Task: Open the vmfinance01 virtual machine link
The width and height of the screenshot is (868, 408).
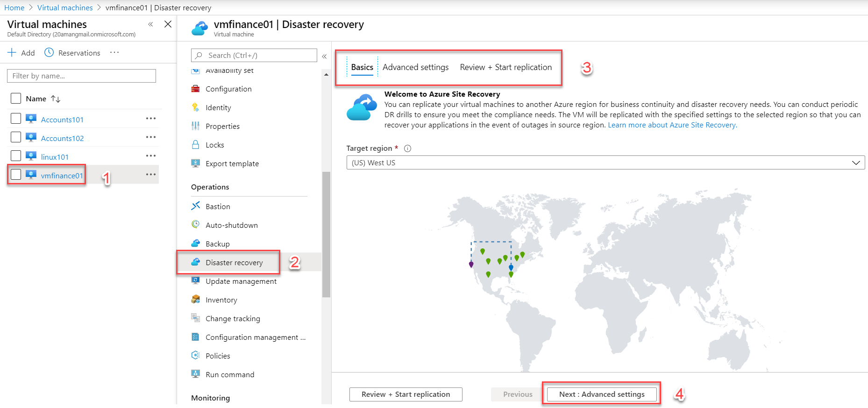Action: (62, 176)
